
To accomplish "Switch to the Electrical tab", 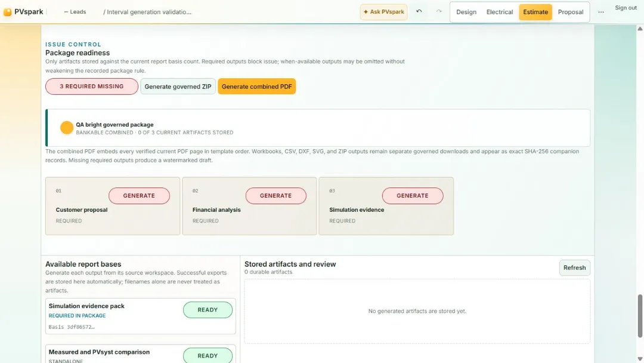I will point(500,12).
